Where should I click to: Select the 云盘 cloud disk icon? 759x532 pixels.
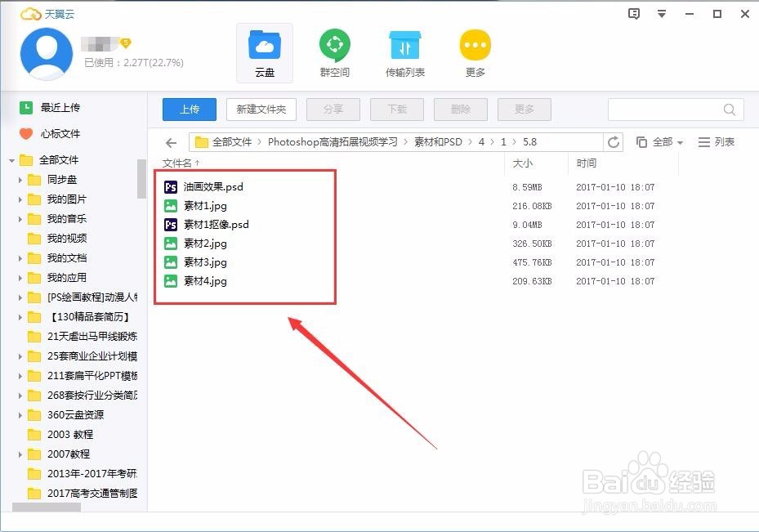pyautogui.click(x=264, y=51)
